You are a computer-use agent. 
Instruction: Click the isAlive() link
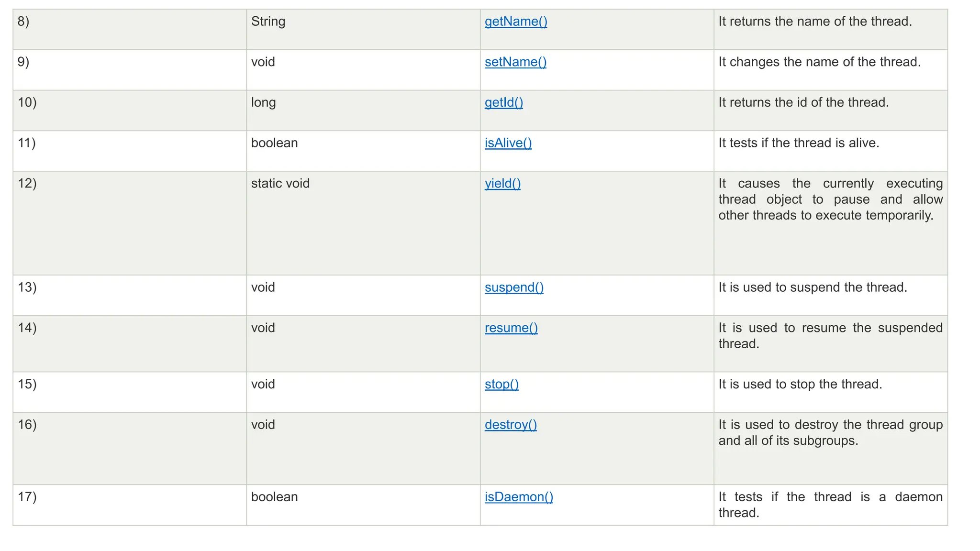[x=508, y=143]
